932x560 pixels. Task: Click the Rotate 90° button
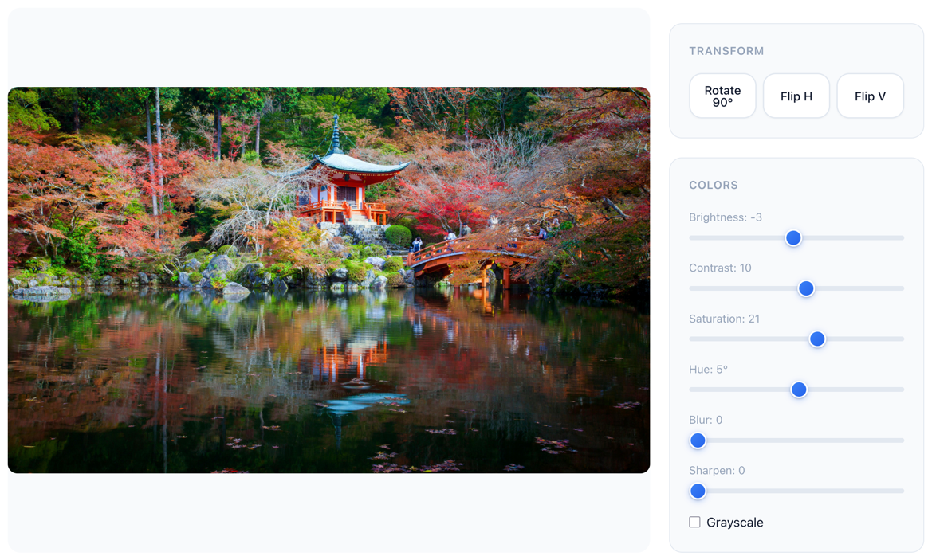(722, 96)
